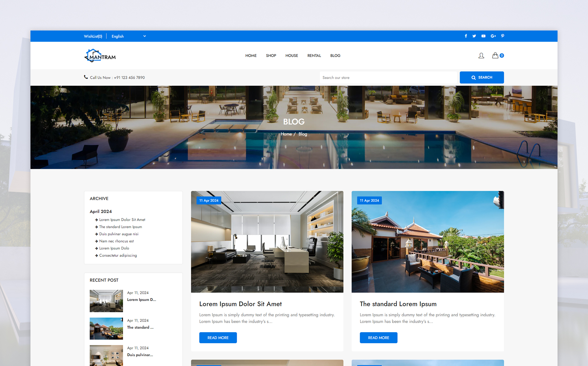Screen dimensions: 588x366
Task: Click READ MORE under Lorem Ipsum Dolor Sit Amet
Action: click(218, 338)
